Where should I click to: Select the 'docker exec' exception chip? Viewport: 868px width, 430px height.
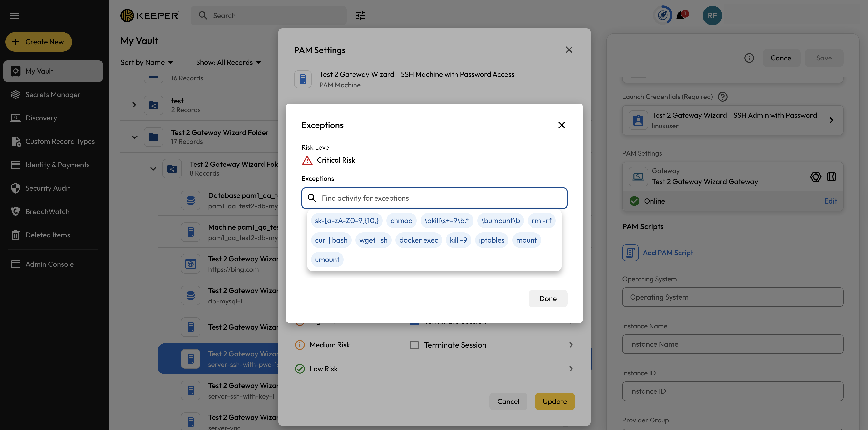(x=418, y=240)
